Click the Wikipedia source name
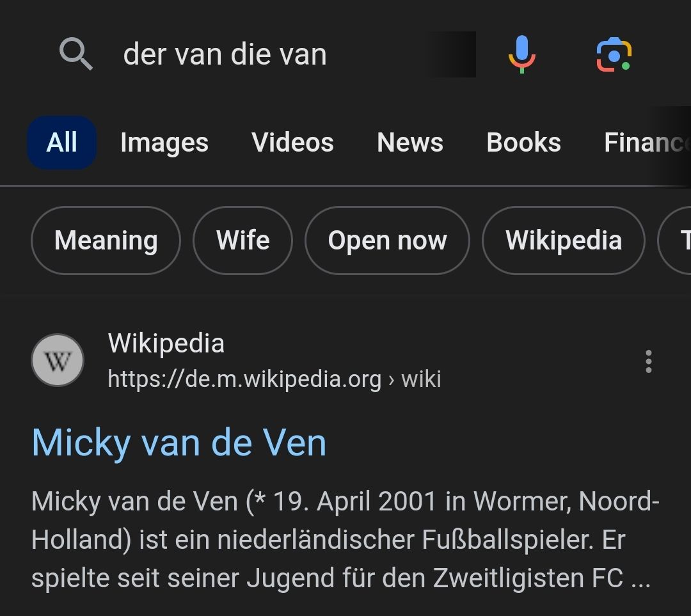 coord(166,344)
